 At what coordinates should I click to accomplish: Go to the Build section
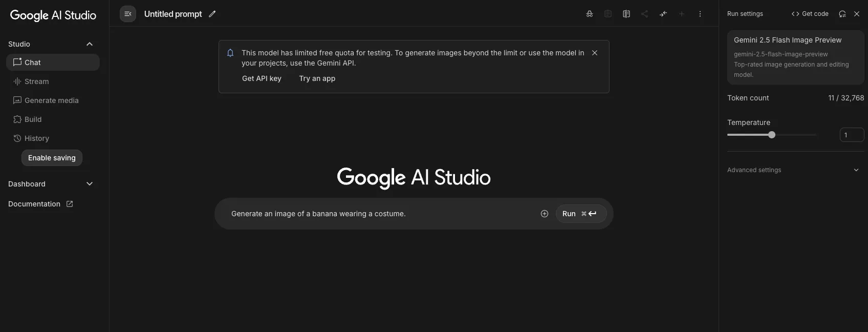(x=53, y=119)
